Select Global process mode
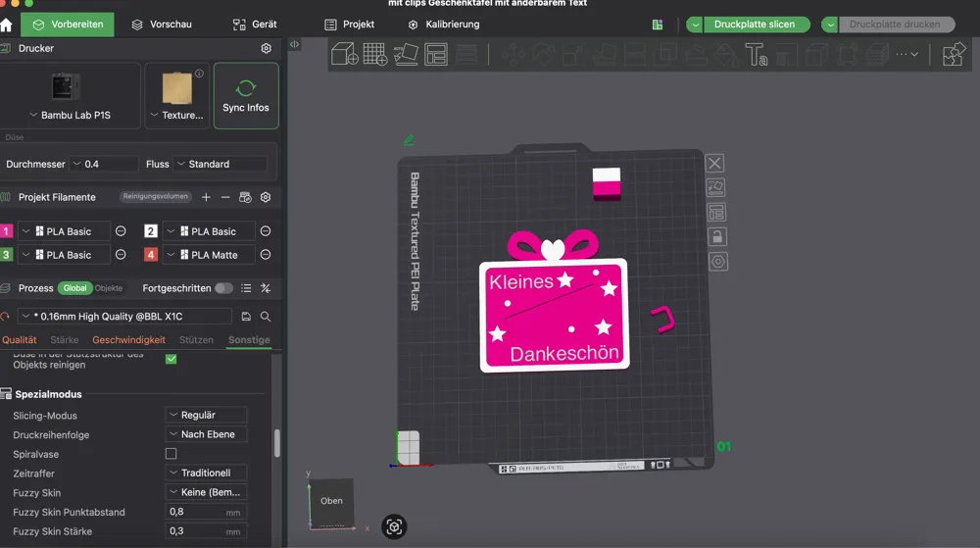 pos(75,288)
